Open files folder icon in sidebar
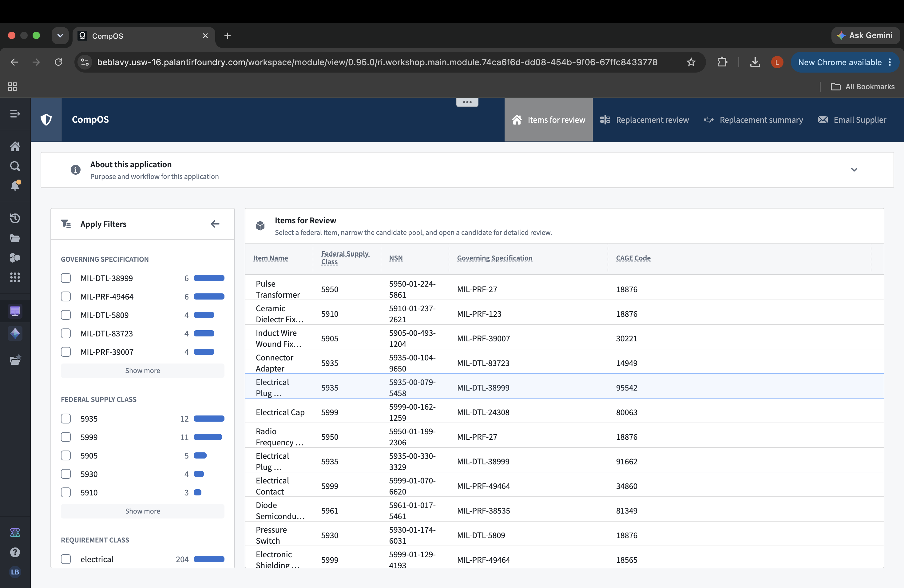This screenshot has height=588, width=904. point(15,238)
